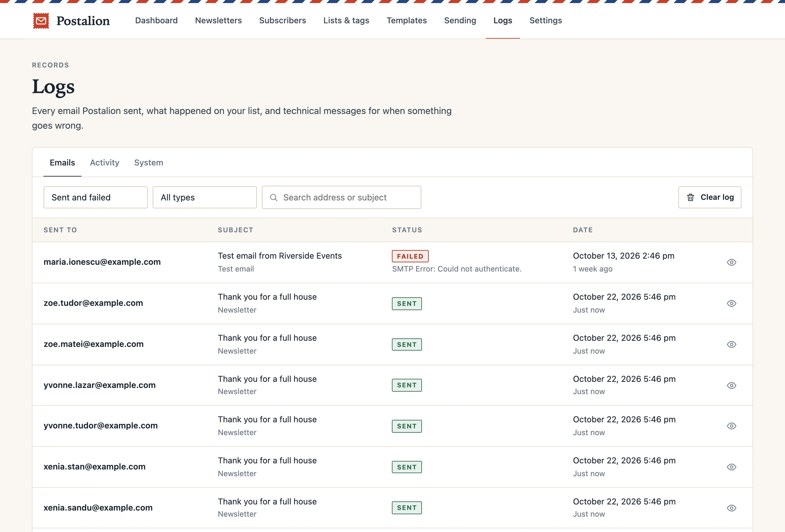Go to Dashboard in top navigation
This screenshot has height=532, width=785.
point(156,21)
